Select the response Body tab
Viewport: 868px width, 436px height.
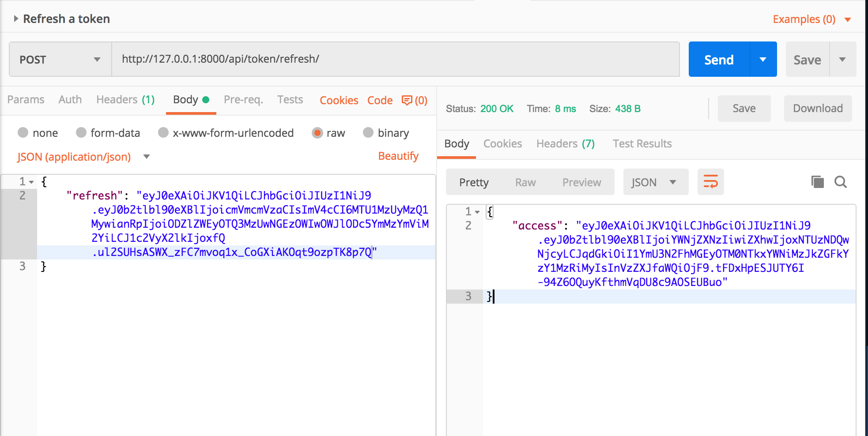[x=457, y=144]
